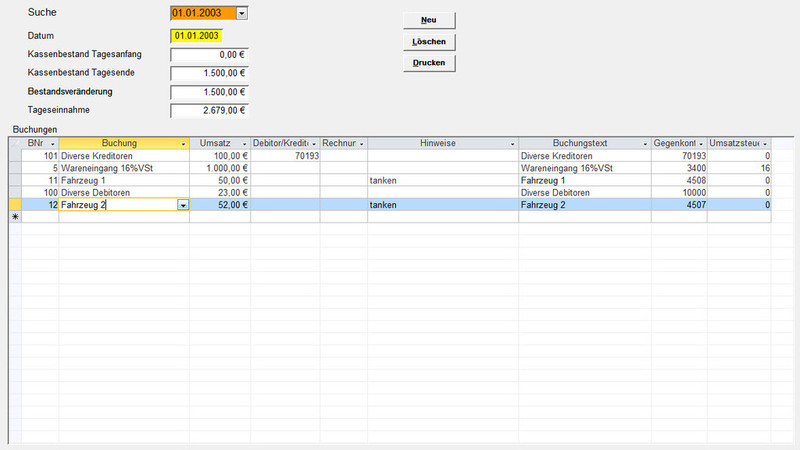
Task: Click the Drucken button
Action: tap(429, 63)
